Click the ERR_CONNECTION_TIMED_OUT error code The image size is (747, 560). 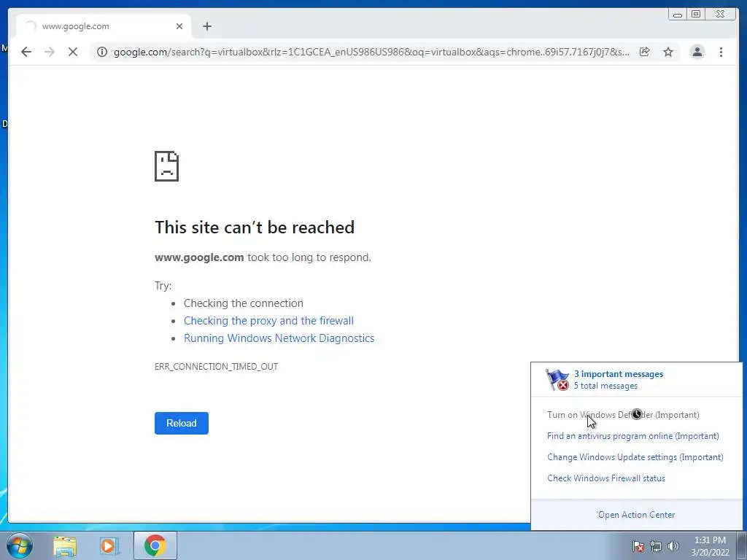point(216,367)
